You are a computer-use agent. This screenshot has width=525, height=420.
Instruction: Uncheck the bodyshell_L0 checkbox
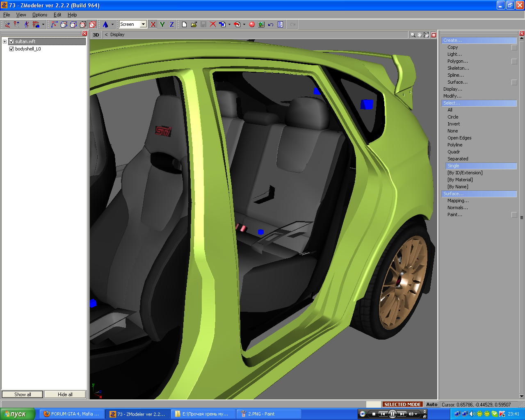pos(11,49)
